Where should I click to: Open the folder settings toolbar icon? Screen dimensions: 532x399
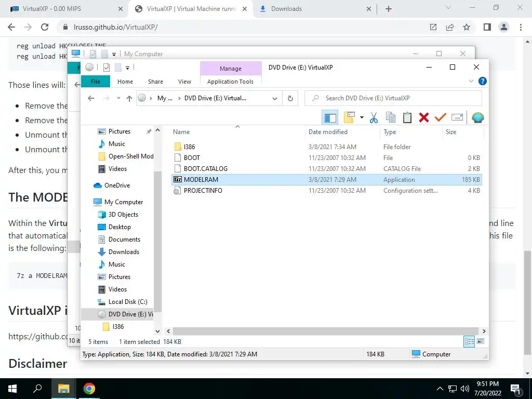(x=349, y=118)
